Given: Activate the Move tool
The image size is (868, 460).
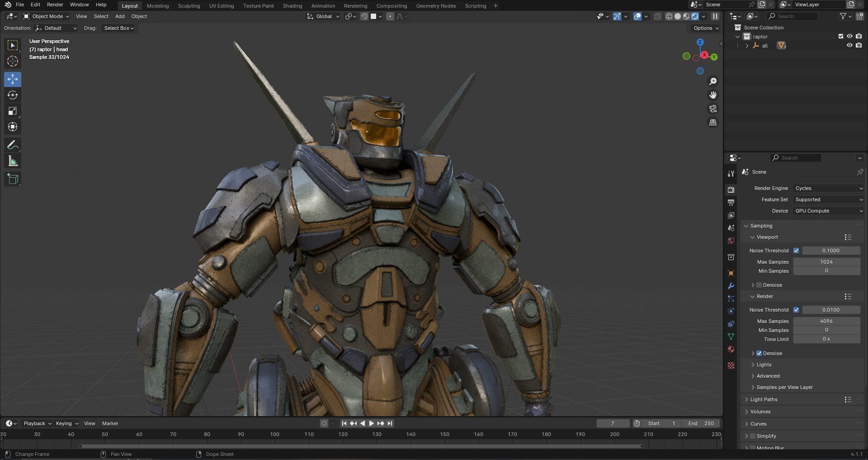Looking at the screenshot, I should (x=13, y=79).
